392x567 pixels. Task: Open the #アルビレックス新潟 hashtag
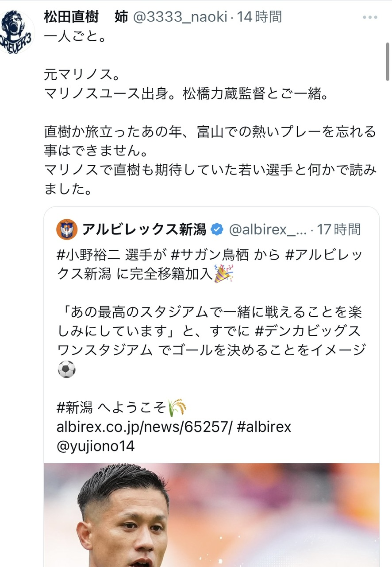tap(210, 265)
